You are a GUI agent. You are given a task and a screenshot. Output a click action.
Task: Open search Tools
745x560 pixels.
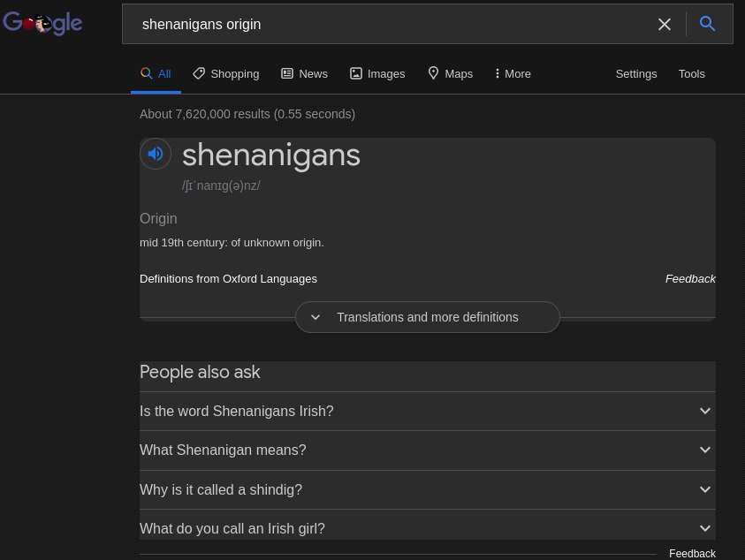point(691,73)
